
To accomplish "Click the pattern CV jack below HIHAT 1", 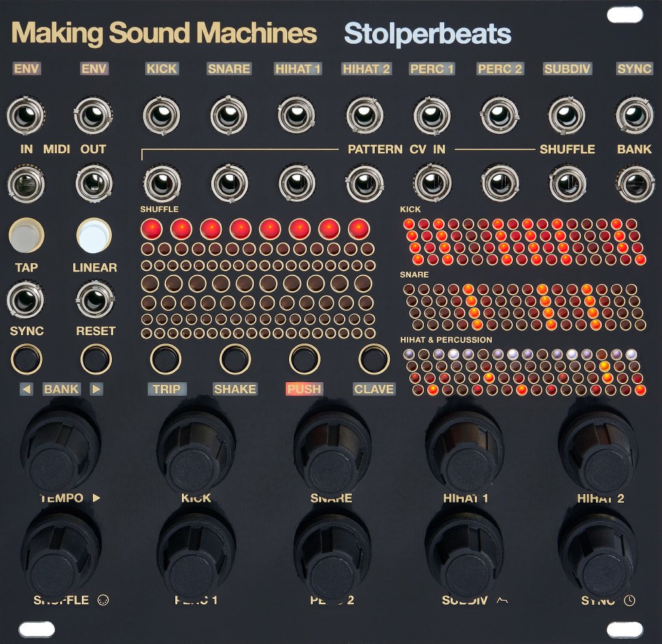I will click(x=297, y=184).
